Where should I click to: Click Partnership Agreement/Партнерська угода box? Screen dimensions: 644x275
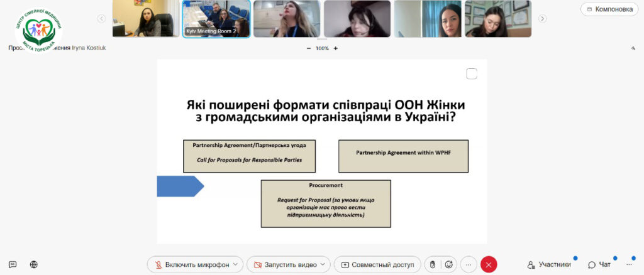(x=249, y=156)
